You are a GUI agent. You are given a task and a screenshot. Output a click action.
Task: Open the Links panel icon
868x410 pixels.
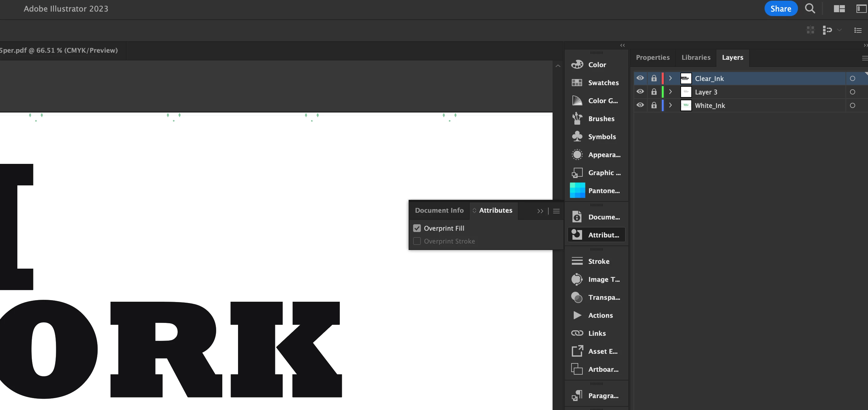[577, 333]
